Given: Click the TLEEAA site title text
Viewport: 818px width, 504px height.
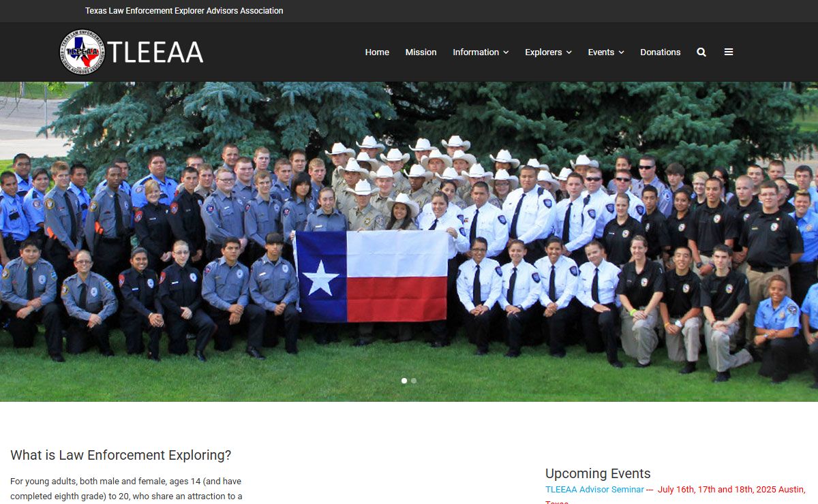Looking at the screenshot, I should pos(155,52).
